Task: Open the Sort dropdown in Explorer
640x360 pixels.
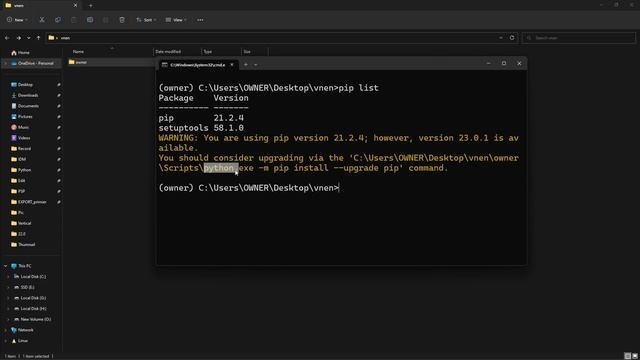Action: coord(146,20)
